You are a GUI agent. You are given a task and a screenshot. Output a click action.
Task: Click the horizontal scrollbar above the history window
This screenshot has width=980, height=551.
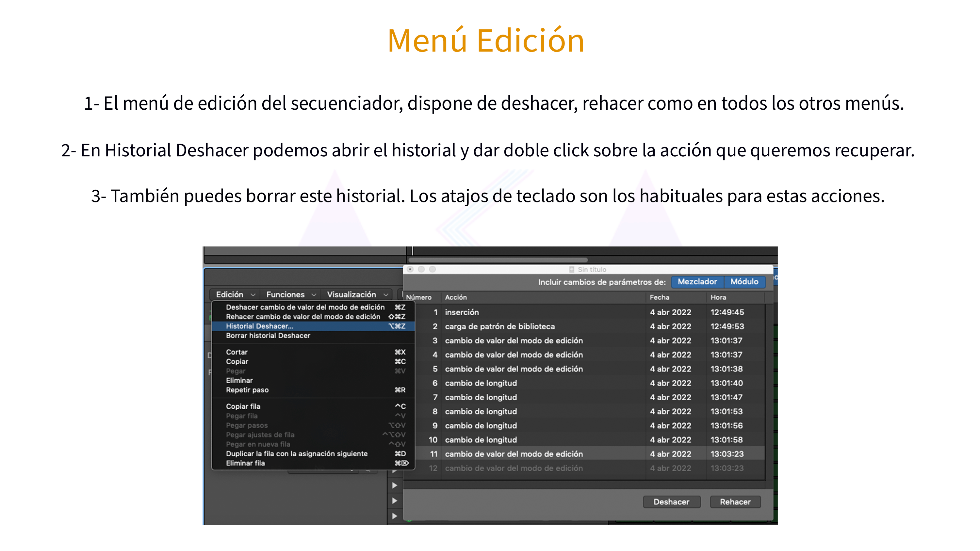[498, 260]
